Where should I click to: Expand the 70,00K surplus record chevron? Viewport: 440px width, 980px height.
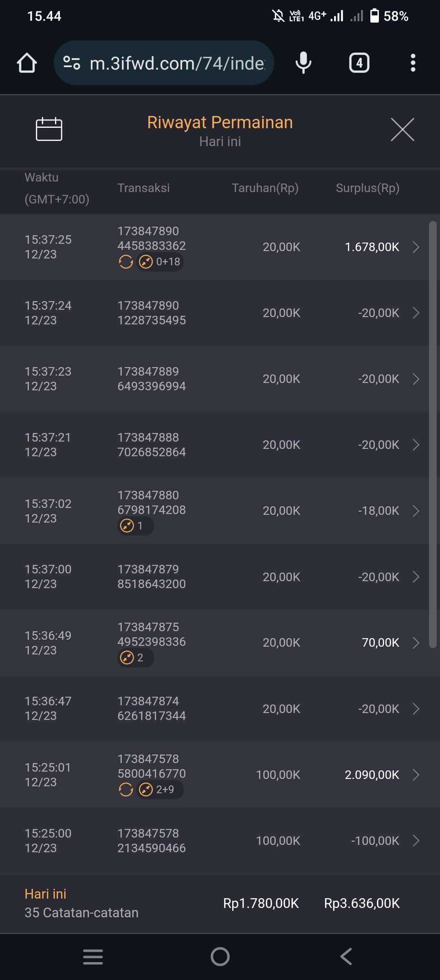416,643
